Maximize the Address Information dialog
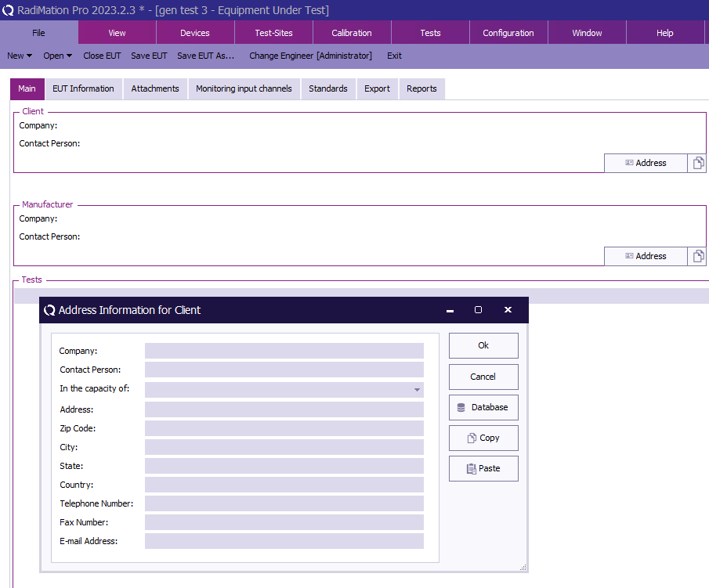Image resolution: width=709 pixels, height=588 pixels. click(478, 310)
